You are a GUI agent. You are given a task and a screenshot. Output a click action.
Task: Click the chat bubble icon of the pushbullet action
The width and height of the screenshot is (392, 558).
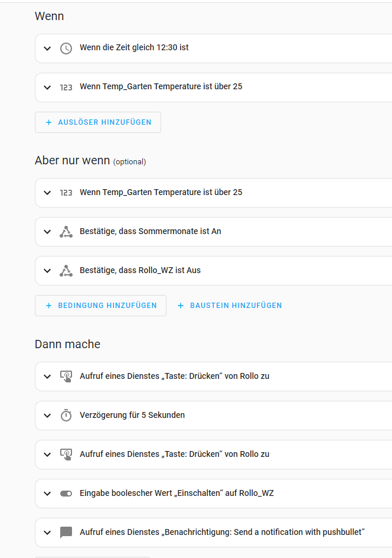(66, 533)
